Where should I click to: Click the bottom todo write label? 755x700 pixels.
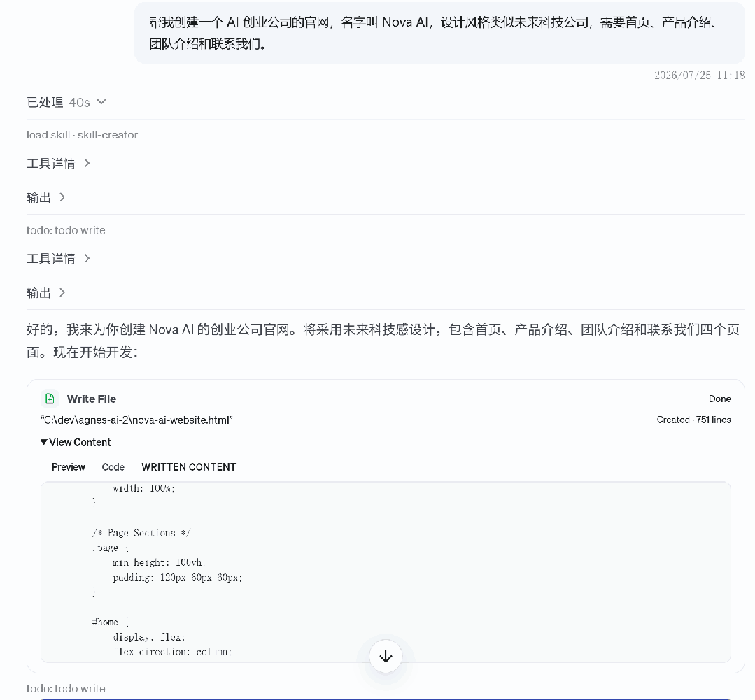tap(66, 688)
